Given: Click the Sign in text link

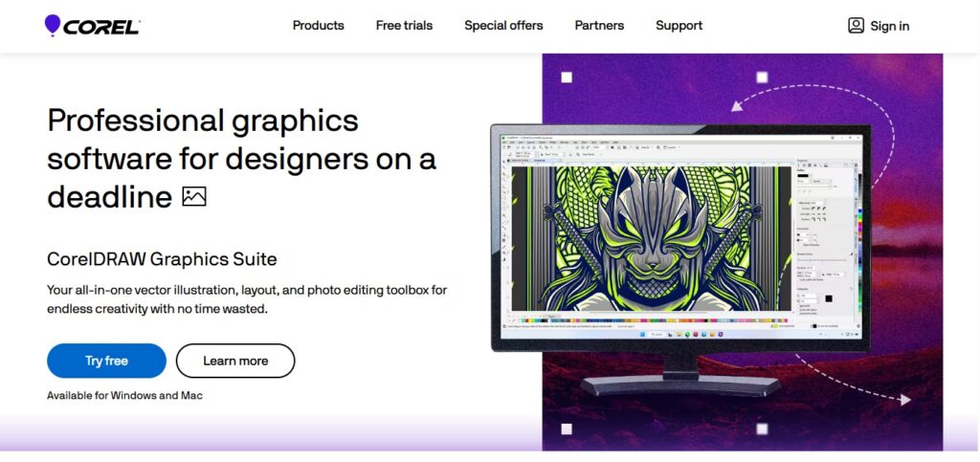Looking at the screenshot, I should click(889, 26).
